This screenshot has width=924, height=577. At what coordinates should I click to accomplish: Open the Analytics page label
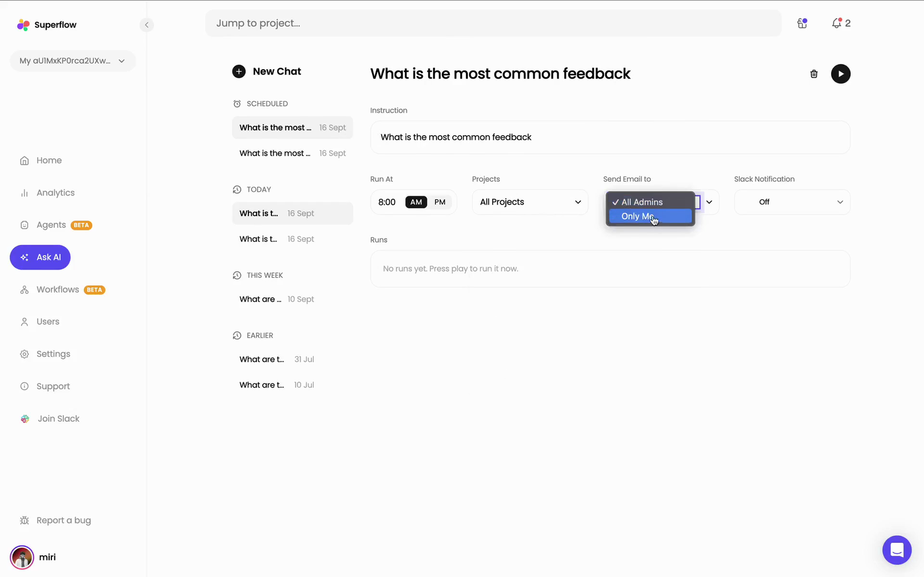coord(55,193)
